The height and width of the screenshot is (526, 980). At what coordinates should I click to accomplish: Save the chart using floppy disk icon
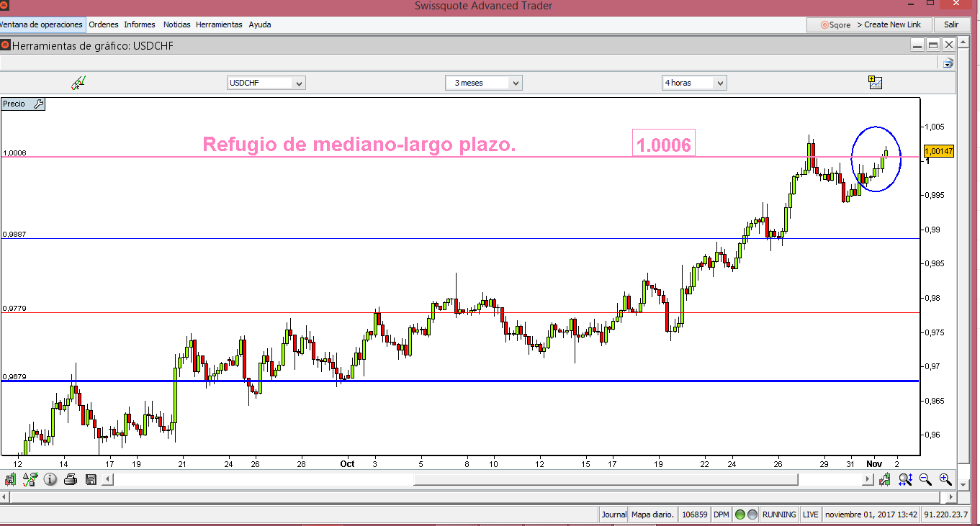click(91, 479)
